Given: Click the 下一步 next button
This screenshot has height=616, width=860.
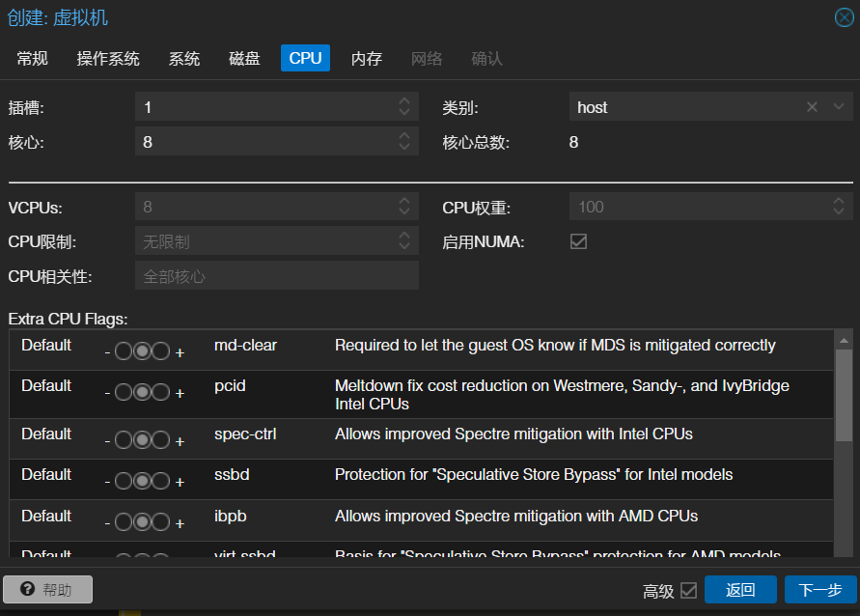Looking at the screenshot, I should coord(820,590).
